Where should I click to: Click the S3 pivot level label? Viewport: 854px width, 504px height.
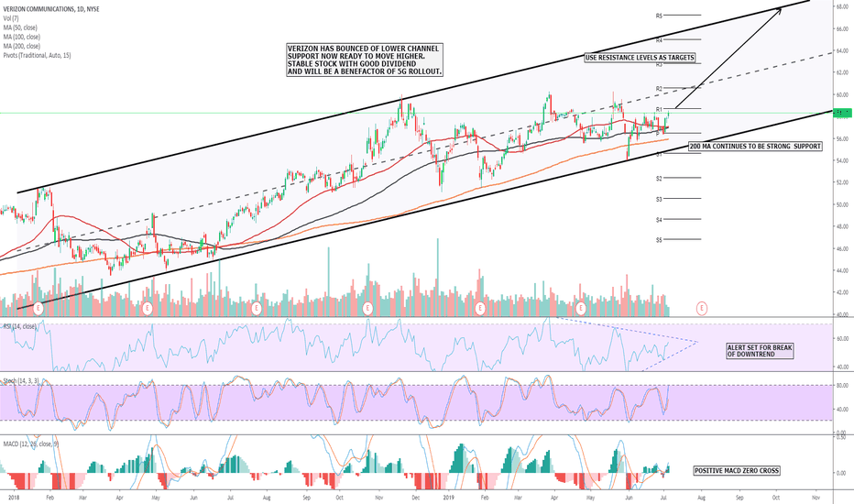click(659, 200)
